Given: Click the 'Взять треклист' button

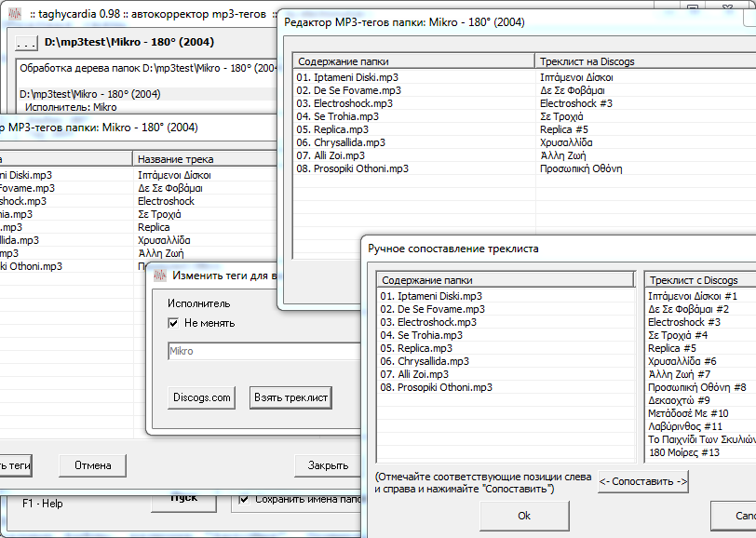Looking at the screenshot, I should click(x=290, y=397).
